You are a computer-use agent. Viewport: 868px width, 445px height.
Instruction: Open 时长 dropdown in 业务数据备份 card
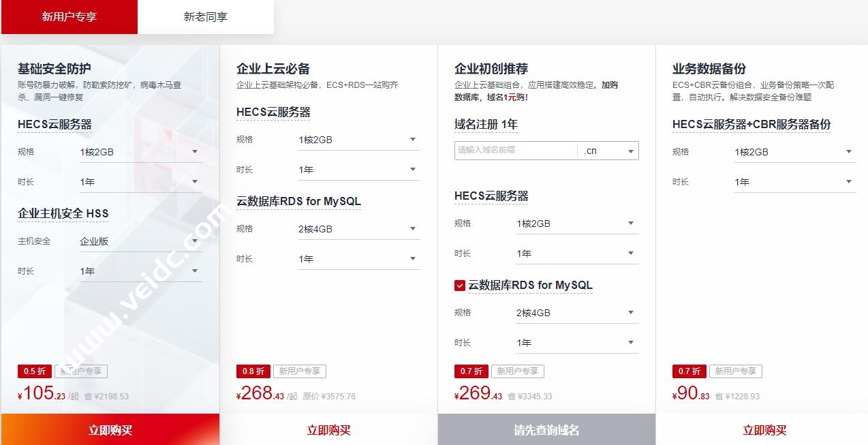click(795, 182)
